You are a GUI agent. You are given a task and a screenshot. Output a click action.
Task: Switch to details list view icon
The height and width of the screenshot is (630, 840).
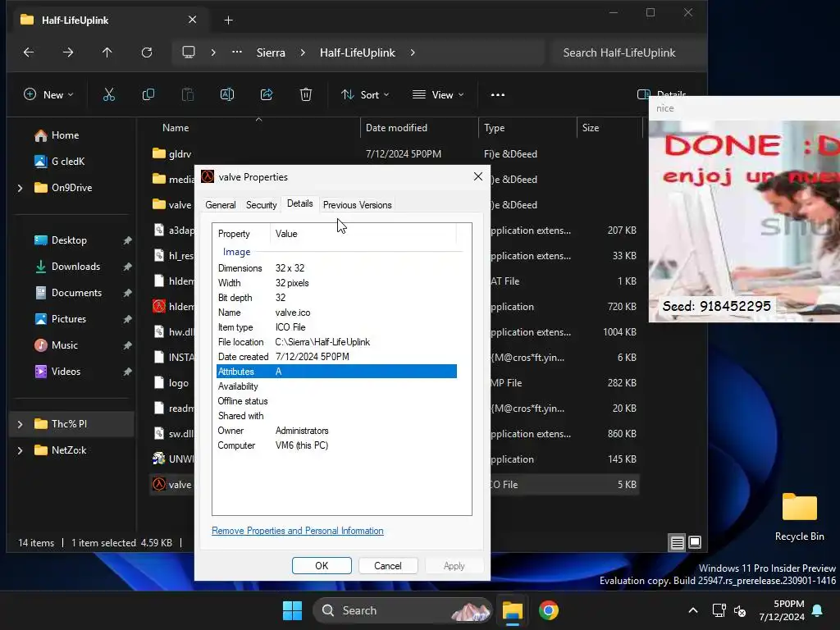677,543
